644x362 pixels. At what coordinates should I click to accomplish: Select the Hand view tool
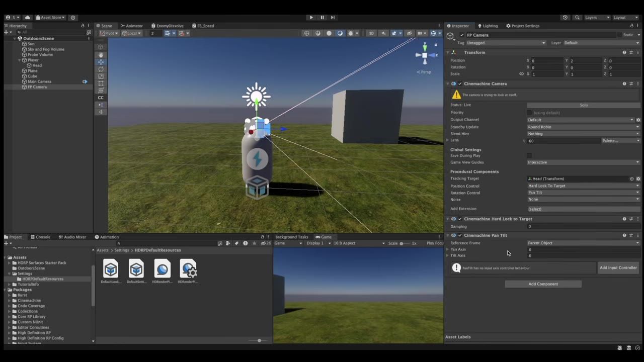click(101, 55)
